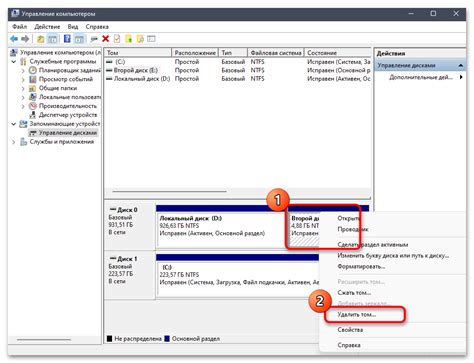Click the Запоминающие устройства storage icon
This screenshot has width=474, height=363.
coord(23,124)
